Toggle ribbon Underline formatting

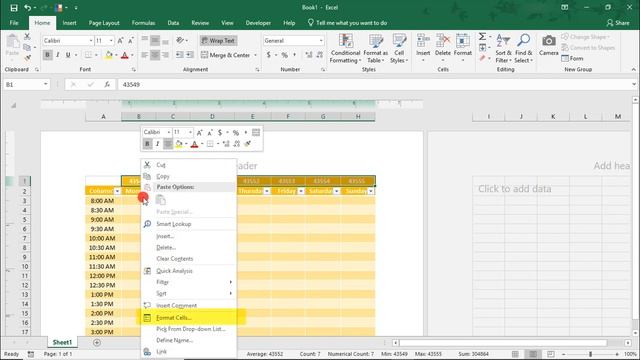click(68, 55)
